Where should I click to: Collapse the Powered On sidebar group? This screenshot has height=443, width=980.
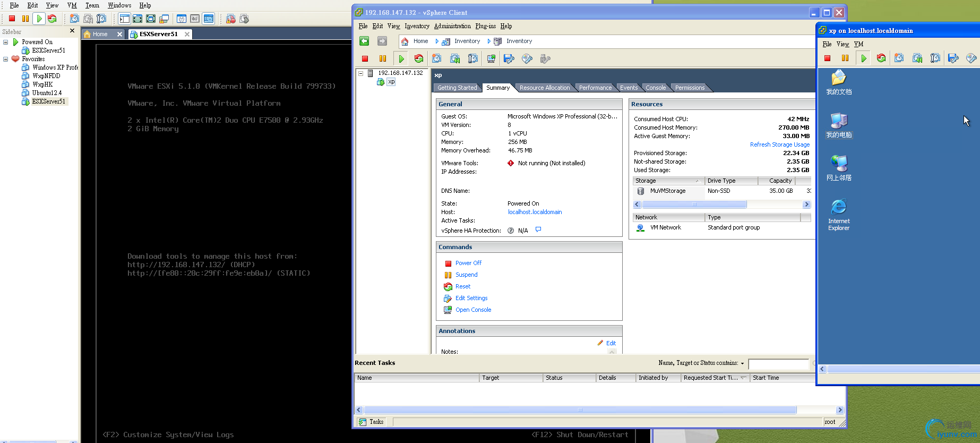[6, 42]
